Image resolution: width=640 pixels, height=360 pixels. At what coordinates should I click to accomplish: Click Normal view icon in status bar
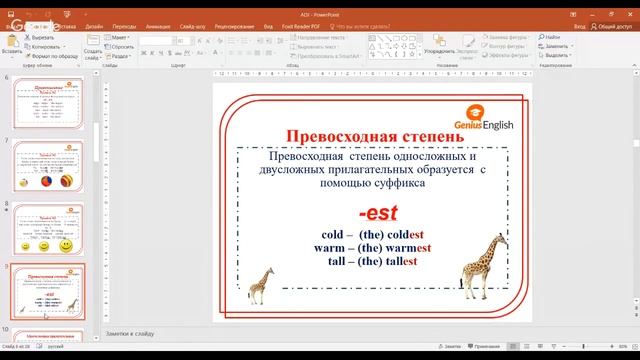[513, 347]
